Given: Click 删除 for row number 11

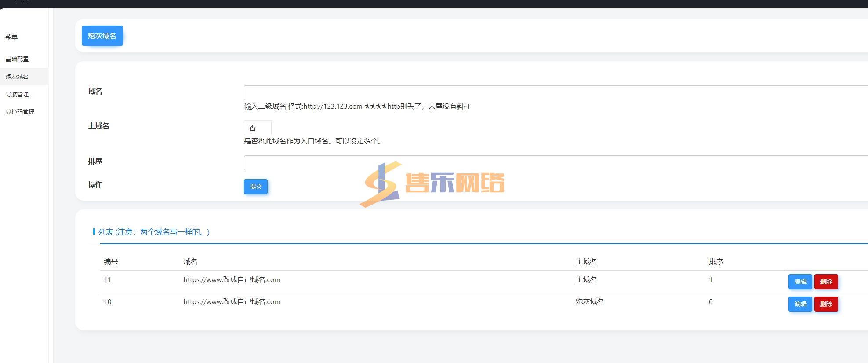Looking at the screenshot, I should coord(826,282).
